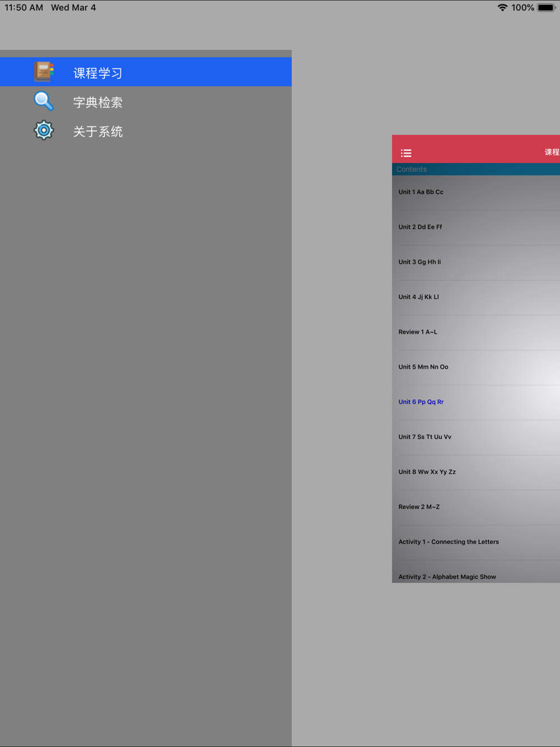560x747 pixels.
Task: Choose Unit 8 Ww Xx Yy Zz
Action: 476,473
